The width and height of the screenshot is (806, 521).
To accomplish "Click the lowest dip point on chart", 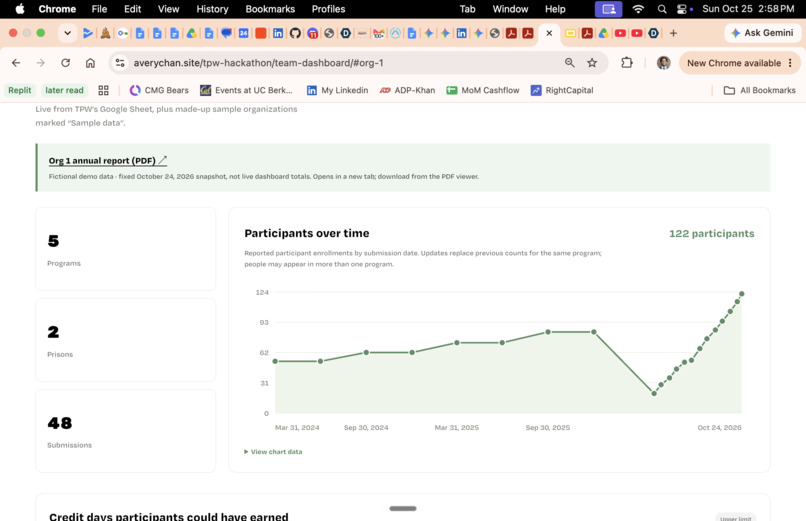I will tap(654, 394).
